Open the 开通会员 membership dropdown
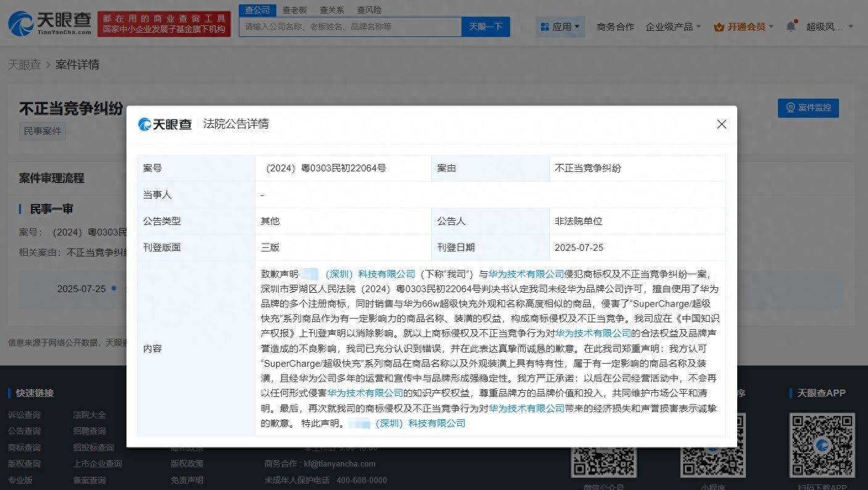This screenshot has height=490, width=868. pyautogui.click(x=743, y=27)
